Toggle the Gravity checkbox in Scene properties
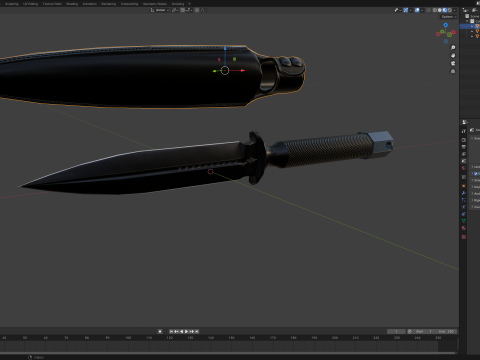Screen dimensions: 480x360 tap(476, 173)
